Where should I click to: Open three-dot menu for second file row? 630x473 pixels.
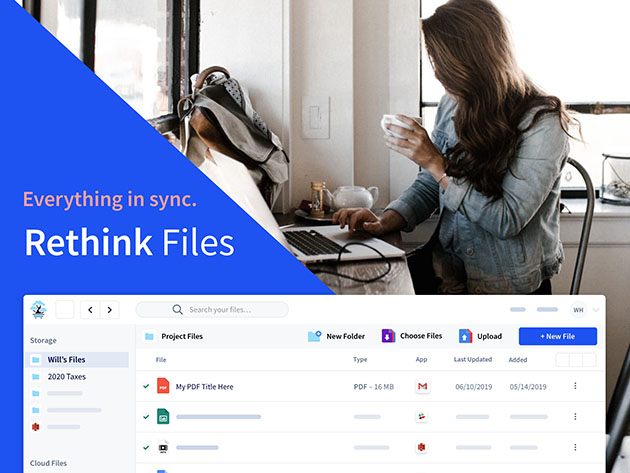coord(575,416)
